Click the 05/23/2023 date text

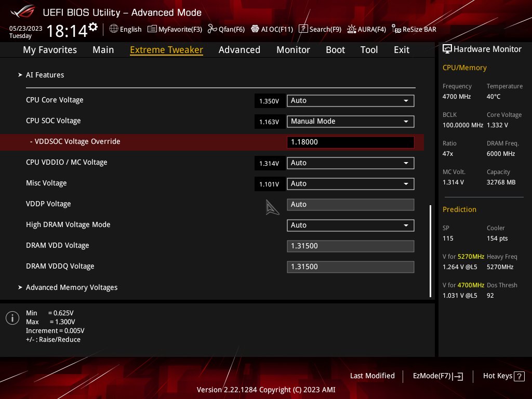click(26, 29)
